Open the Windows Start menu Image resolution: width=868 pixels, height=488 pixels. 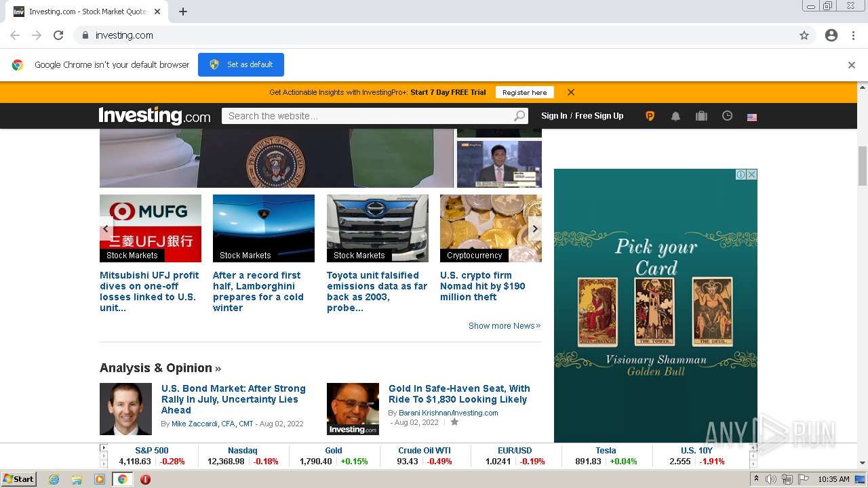point(19,479)
